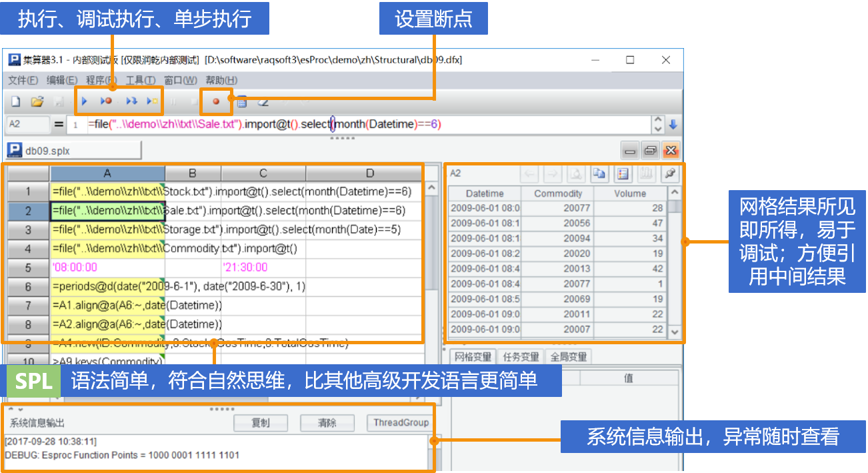Screen dimensions: 868x473
Task: Click the result cell with Volume 42
Action: click(631, 269)
